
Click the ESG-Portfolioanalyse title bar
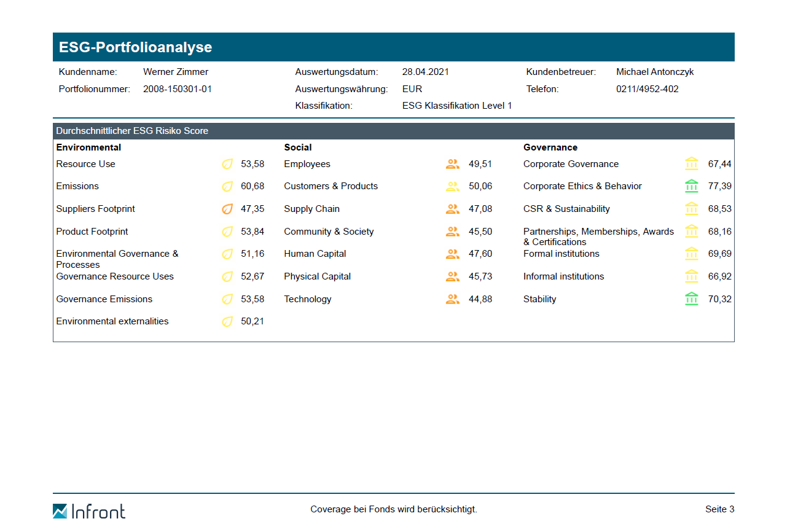point(393,47)
